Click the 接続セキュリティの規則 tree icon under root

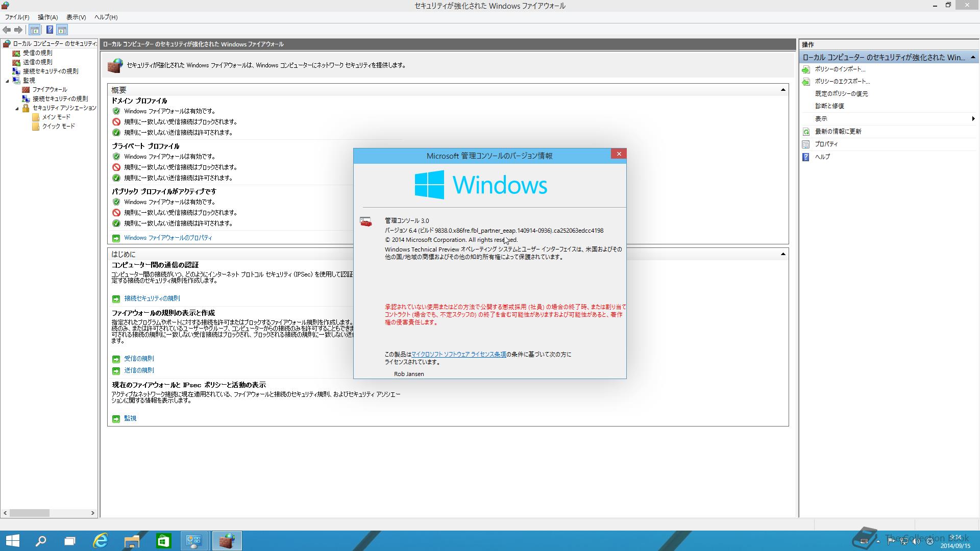tap(16, 71)
